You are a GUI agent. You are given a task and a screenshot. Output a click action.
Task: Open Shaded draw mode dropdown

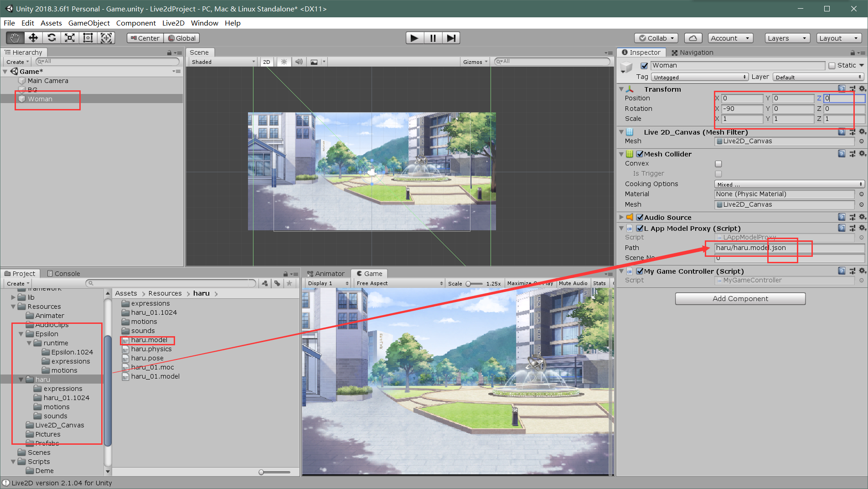(x=223, y=62)
